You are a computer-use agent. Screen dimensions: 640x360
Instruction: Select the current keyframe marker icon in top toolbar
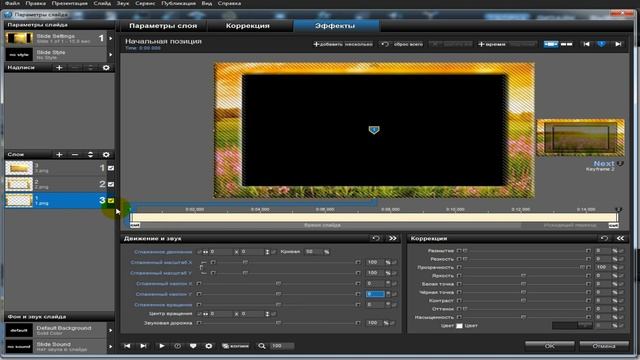tap(602, 44)
